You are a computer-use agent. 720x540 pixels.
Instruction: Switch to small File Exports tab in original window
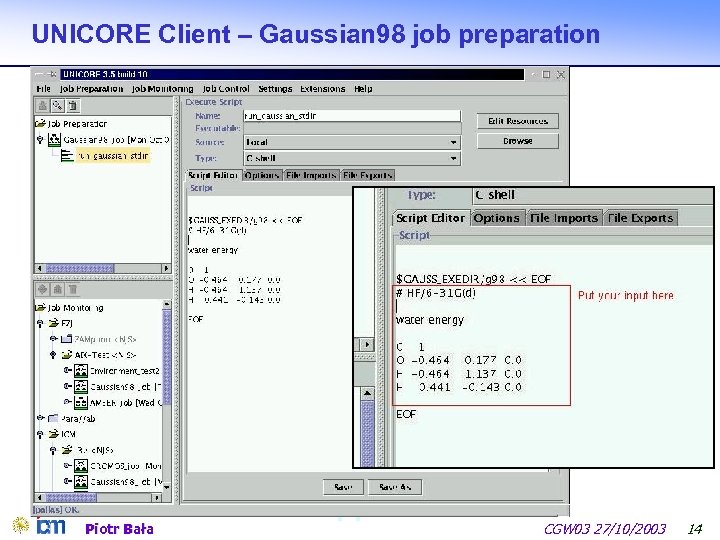tap(368, 175)
